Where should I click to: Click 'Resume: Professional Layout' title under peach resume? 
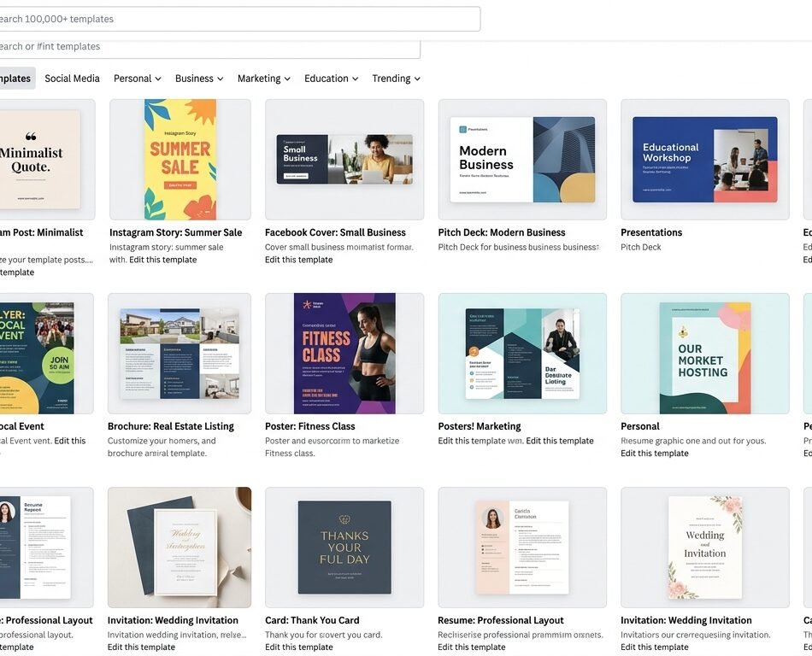pos(500,620)
